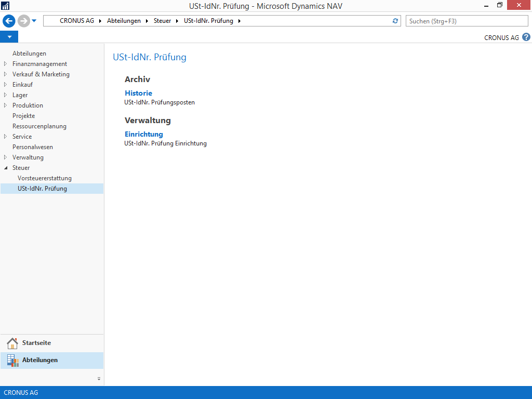The height and width of the screenshot is (399, 532).
Task: Click the Dynamics NAV app icon in title bar
Action: coord(5,5)
